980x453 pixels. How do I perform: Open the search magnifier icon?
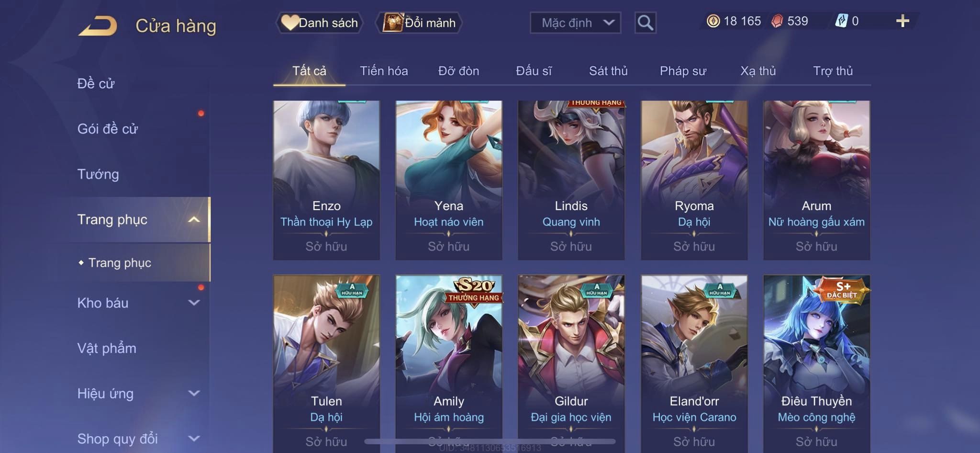click(645, 23)
